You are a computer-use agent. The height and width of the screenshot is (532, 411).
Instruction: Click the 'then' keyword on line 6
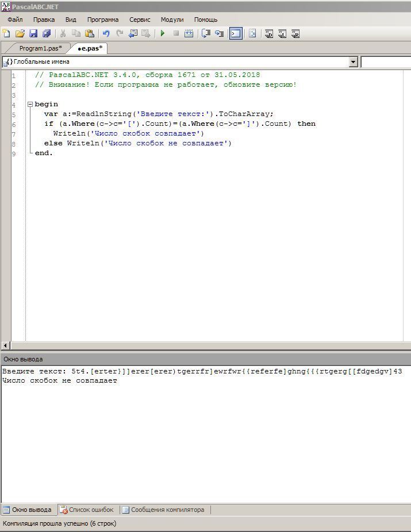306,124
